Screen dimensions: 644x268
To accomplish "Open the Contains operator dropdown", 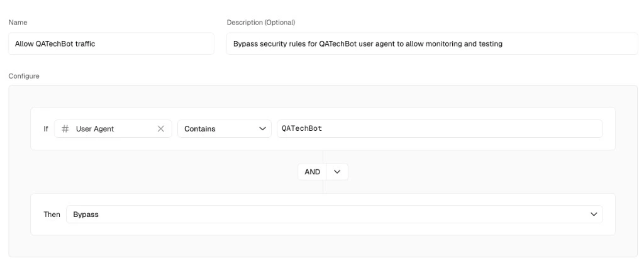I will [225, 129].
